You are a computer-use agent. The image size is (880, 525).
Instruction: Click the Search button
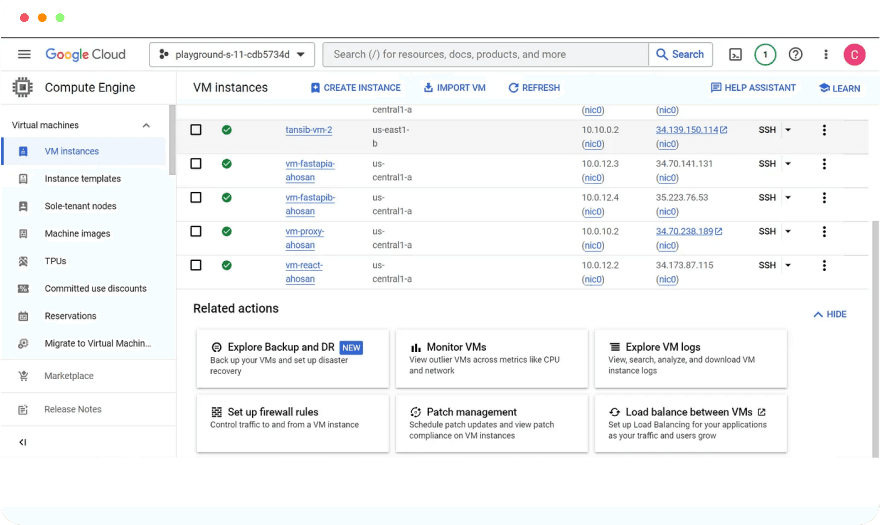coord(680,54)
